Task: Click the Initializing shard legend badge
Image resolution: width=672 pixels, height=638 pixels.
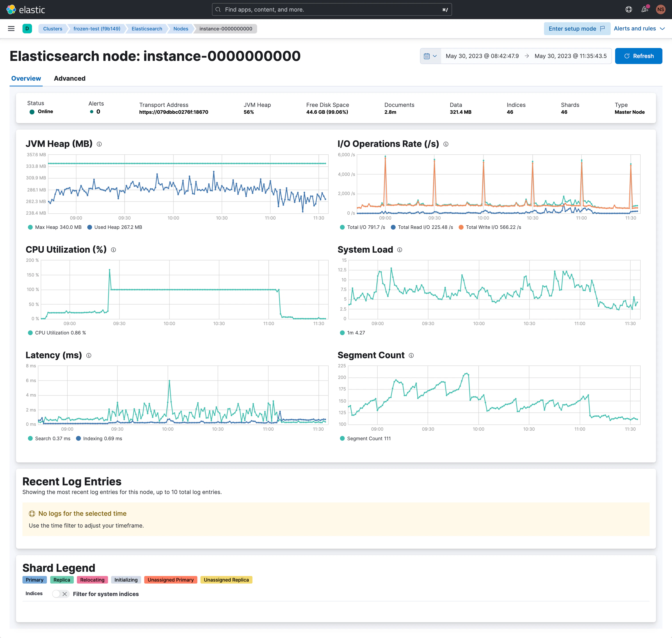Action: 126,580
